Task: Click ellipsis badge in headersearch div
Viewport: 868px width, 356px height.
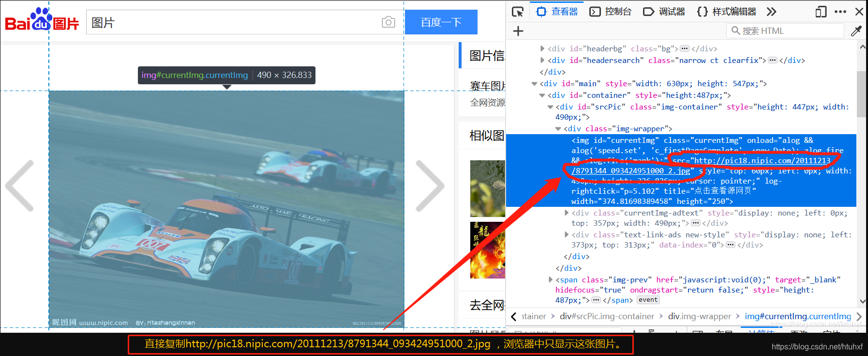Action: 773,60
